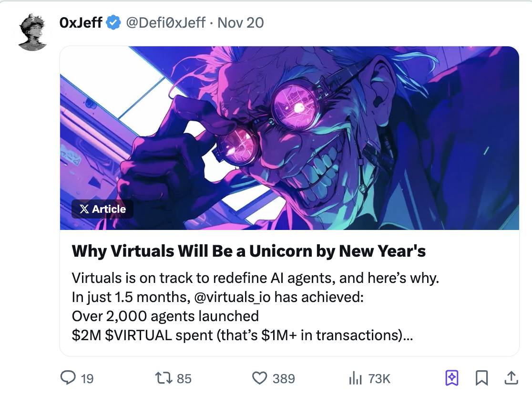Click the repost arrows icon

coord(165,378)
